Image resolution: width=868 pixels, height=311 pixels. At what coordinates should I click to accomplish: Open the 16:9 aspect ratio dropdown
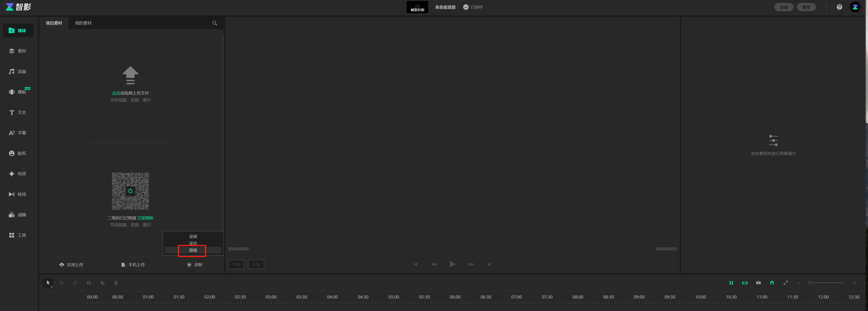(x=236, y=264)
